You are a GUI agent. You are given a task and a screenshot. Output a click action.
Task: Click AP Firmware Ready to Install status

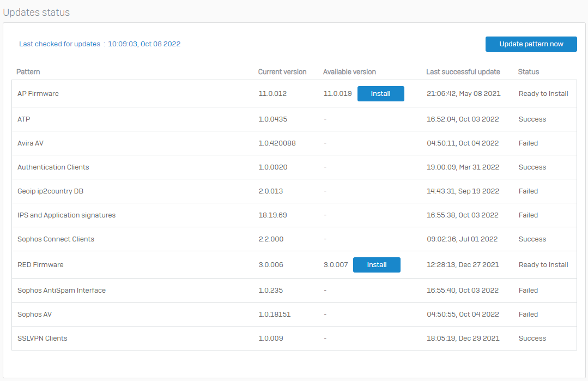click(543, 94)
